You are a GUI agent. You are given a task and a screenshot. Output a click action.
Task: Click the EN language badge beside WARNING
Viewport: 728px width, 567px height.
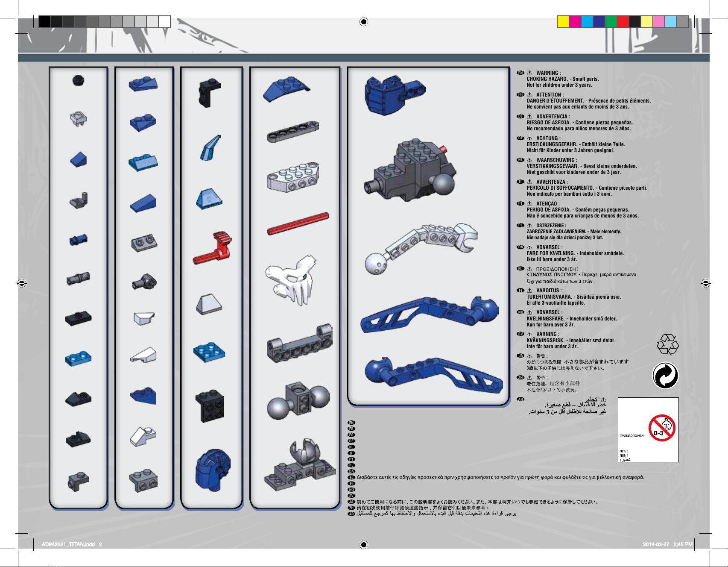click(x=520, y=73)
